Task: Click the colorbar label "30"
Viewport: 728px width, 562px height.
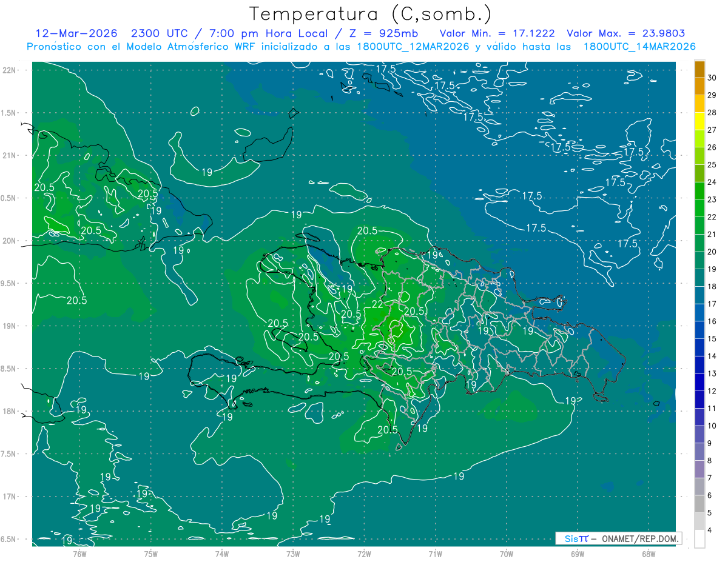Action: pos(713,78)
